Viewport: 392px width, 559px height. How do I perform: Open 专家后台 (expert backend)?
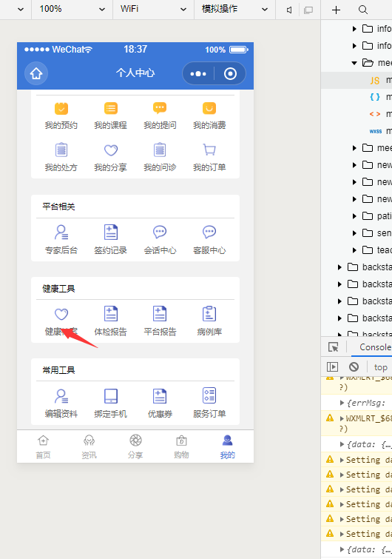61,240
